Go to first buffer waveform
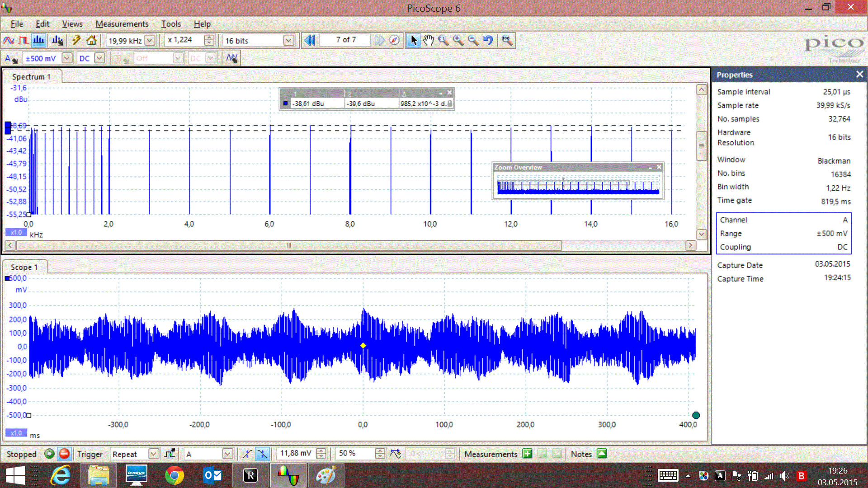 [310, 40]
